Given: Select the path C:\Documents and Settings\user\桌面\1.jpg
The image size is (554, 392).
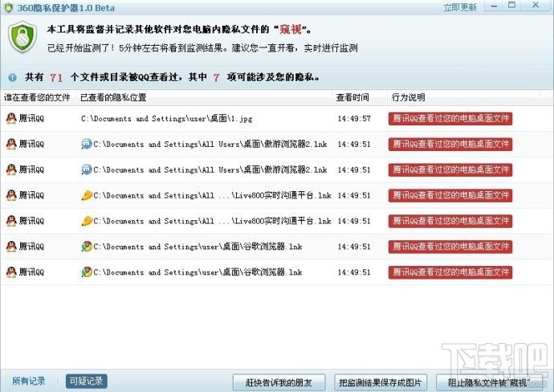Looking at the screenshot, I should click(167, 118).
